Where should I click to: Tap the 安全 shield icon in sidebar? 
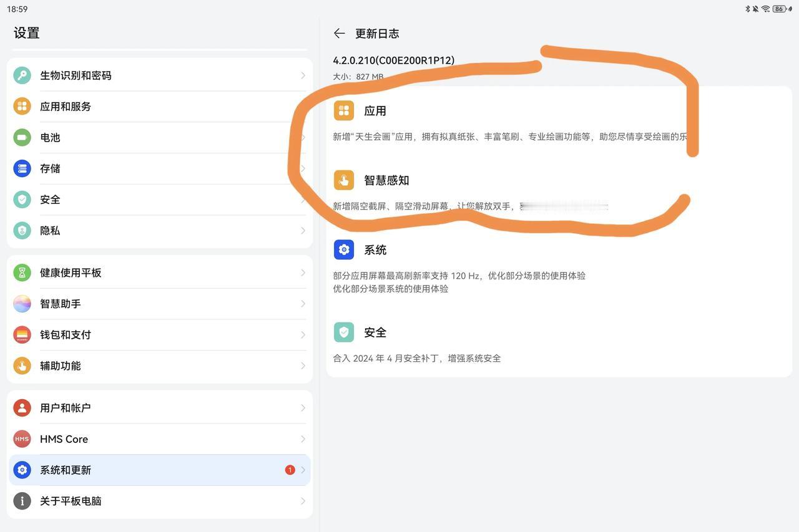tap(22, 200)
